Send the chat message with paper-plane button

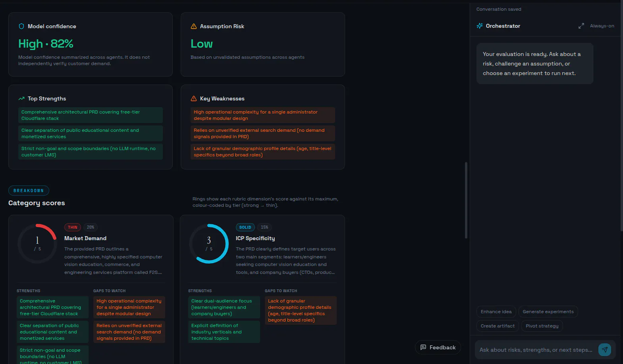[x=605, y=350]
